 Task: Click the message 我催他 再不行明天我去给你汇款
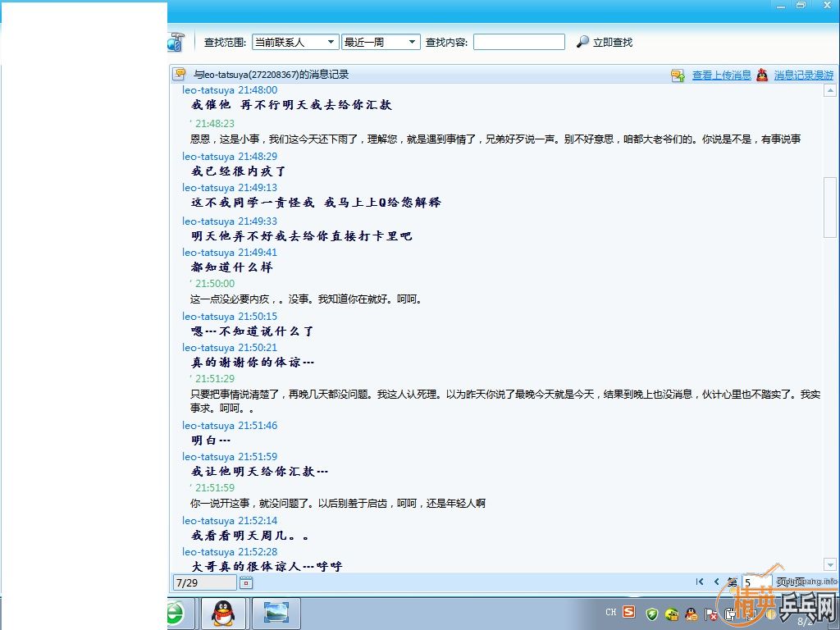[x=291, y=105]
